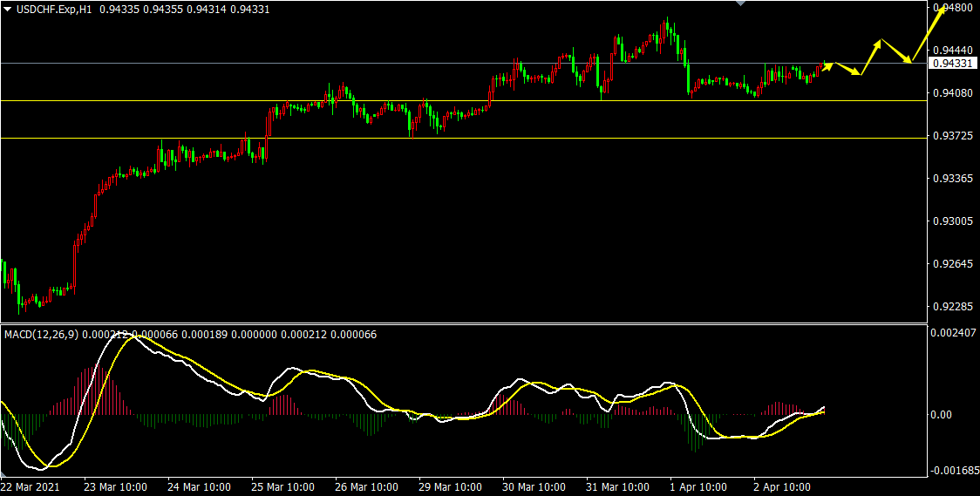Screen dimensions: 980x496
Task: Click the gray chart shift triangle marker
Action: [741, 3]
